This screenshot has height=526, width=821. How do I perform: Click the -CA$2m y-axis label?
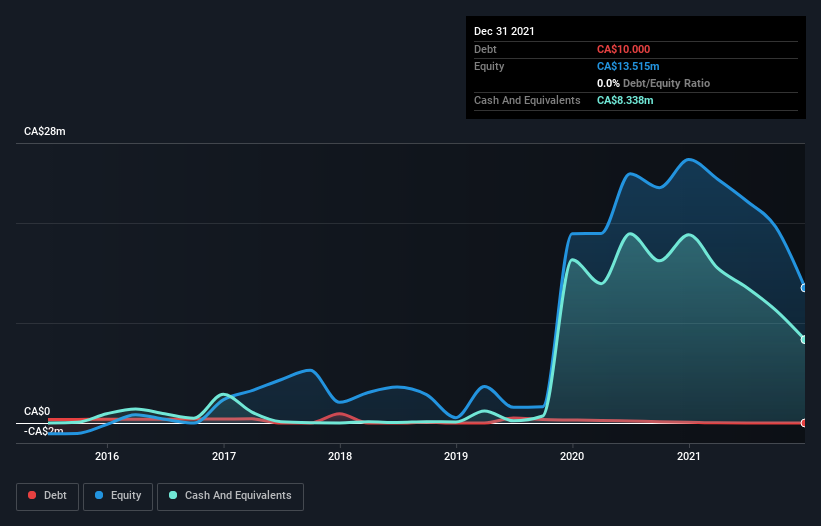(x=43, y=431)
